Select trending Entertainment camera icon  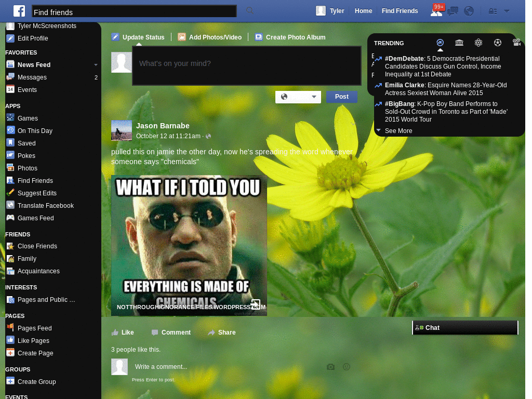pos(517,43)
